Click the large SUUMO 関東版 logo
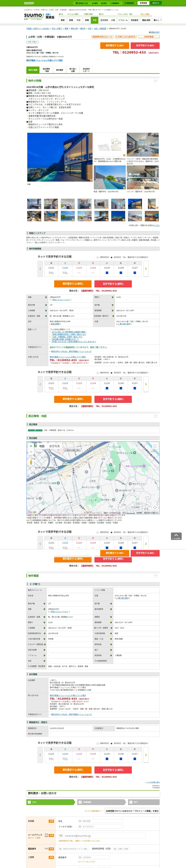This screenshot has height=868, width=186. (x=34, y=17)
